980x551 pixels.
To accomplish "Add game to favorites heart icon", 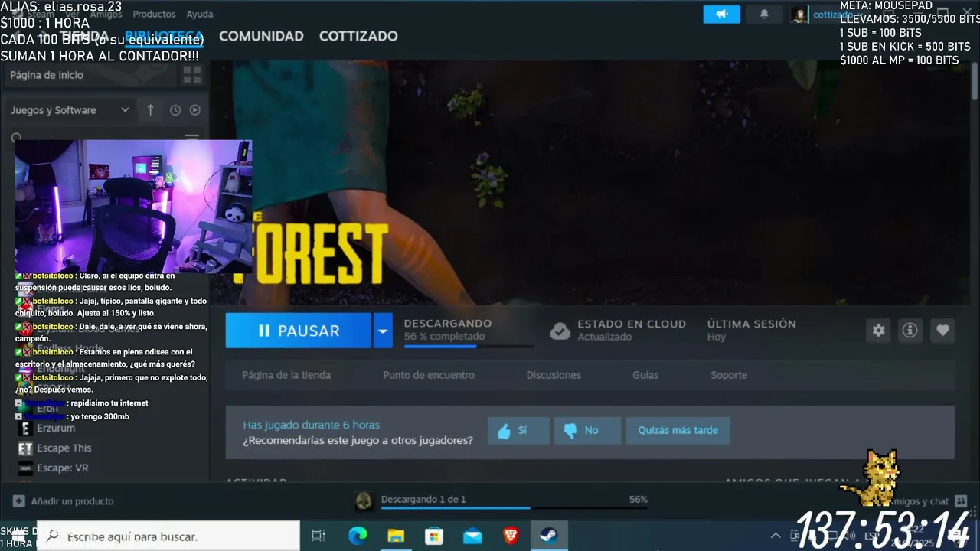I will [x=942, y=330].
